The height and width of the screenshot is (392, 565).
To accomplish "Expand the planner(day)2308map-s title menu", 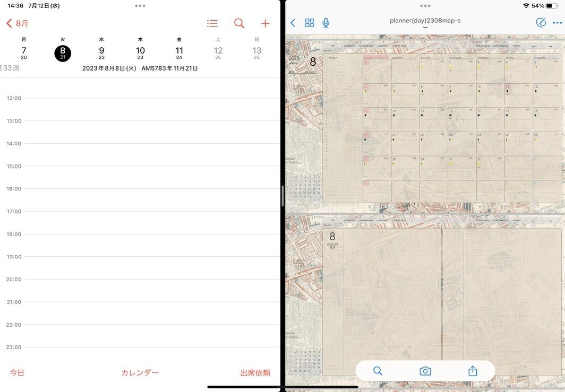I will [425, 22].
